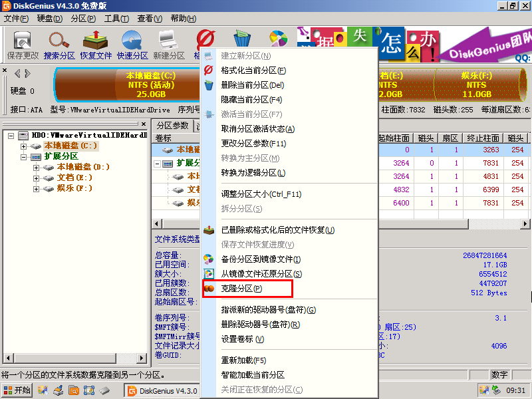Expand the 本地磁盘(D:) tree node
Screen dimensions: 532x399
point(36,168)
